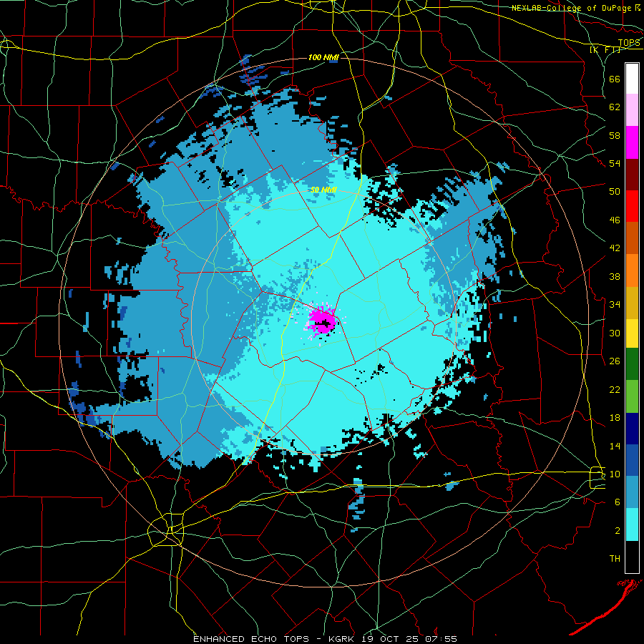Select the '54' legend value
Screen dimensions: 644x644
click(x=615, y=163)
